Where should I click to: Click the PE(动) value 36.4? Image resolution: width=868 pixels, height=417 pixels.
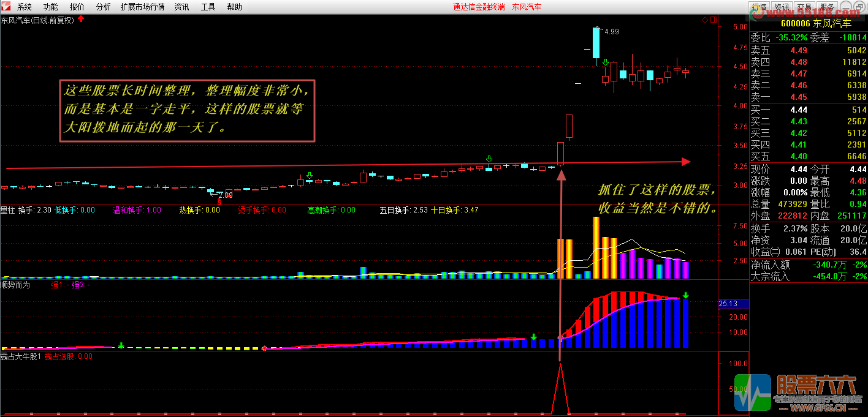point(858,252)
